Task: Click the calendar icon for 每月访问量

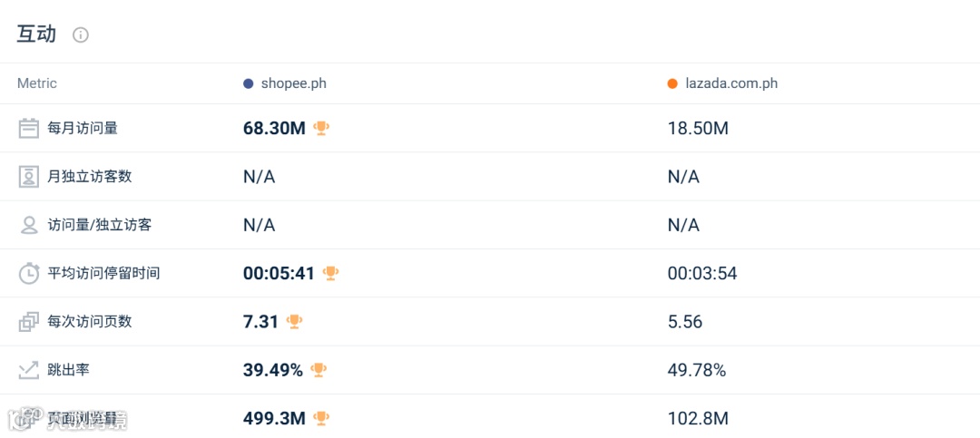Action: click(29, 129)
